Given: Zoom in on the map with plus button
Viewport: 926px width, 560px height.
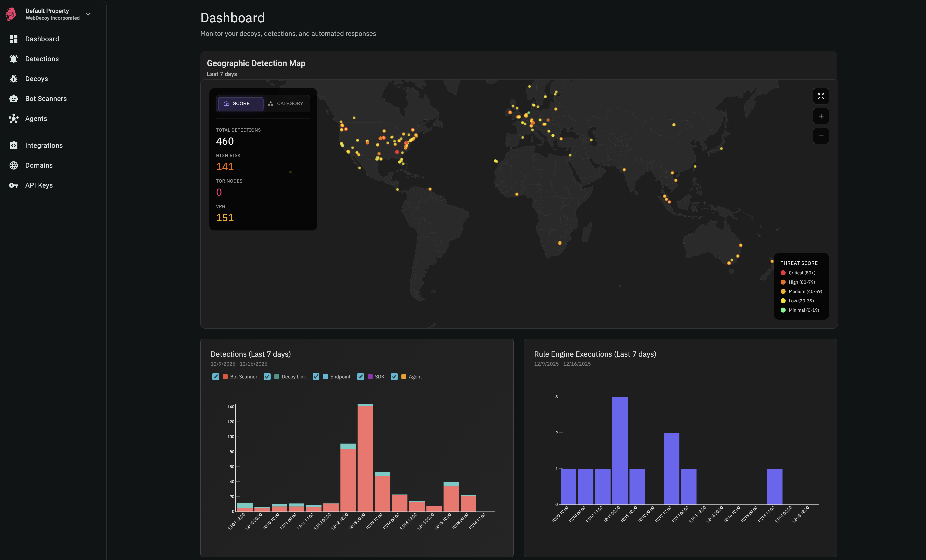Looking at the screenshot, I should [x=821, y=116].
